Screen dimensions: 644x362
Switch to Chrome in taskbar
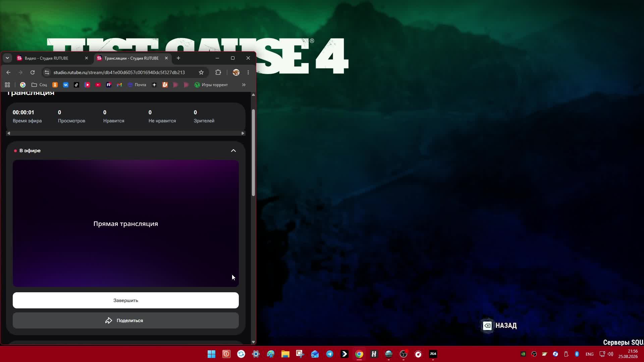(359, 354)
